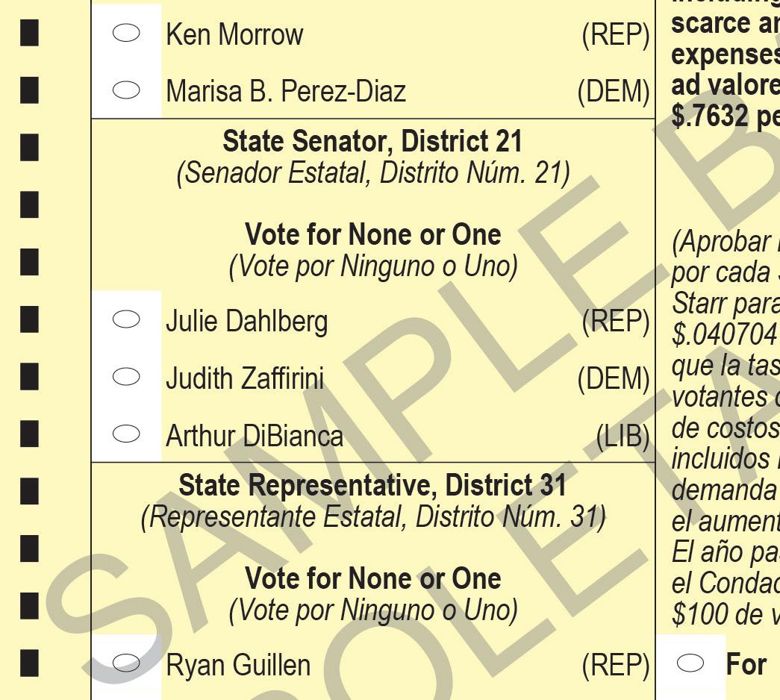Image resolution: width=780 pixels, height=700 pixels.
Task: Select Julie Dahlberg's voting oval
Action: coord(125,319)
